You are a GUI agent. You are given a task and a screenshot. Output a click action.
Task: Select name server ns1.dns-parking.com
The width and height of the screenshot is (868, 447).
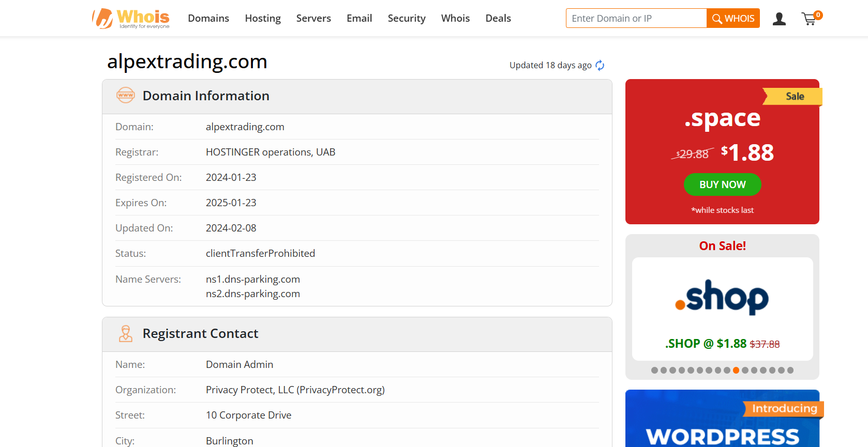[253, 279]
